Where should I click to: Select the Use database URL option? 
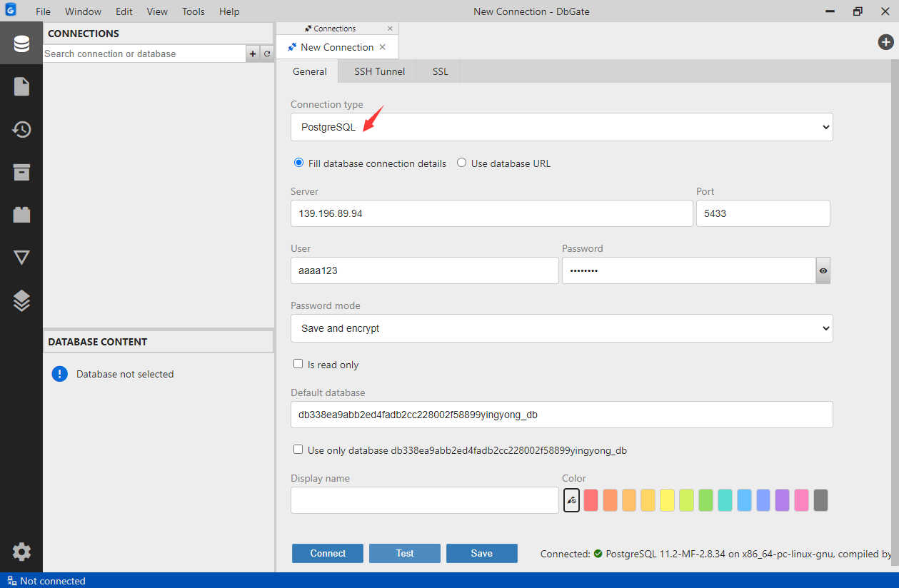point(461,163)
